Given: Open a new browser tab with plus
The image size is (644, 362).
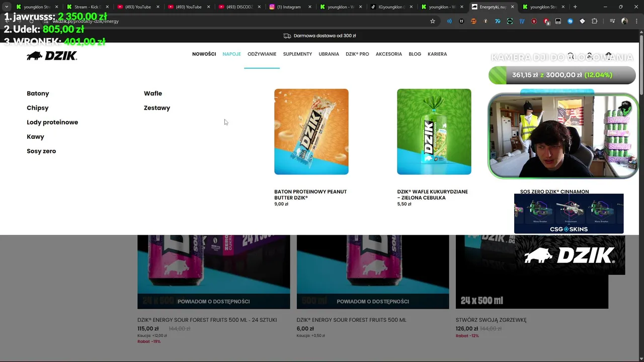Looking at the screenshot, I should [x=575, y=7].
